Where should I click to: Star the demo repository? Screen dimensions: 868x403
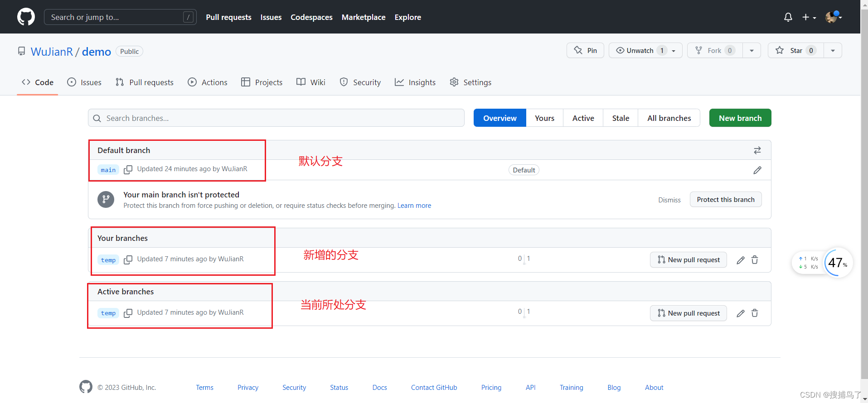(795, 50)
